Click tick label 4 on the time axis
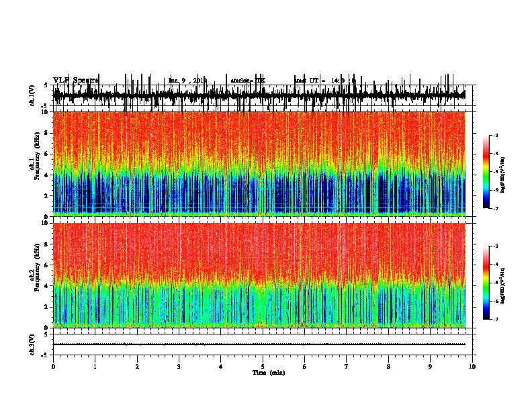 coord(221,367)
